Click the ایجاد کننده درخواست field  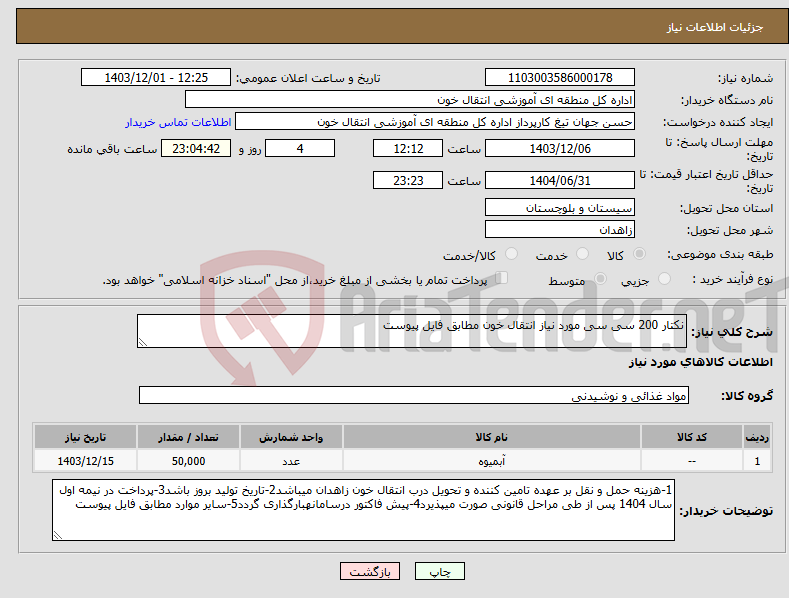[435, 122]
